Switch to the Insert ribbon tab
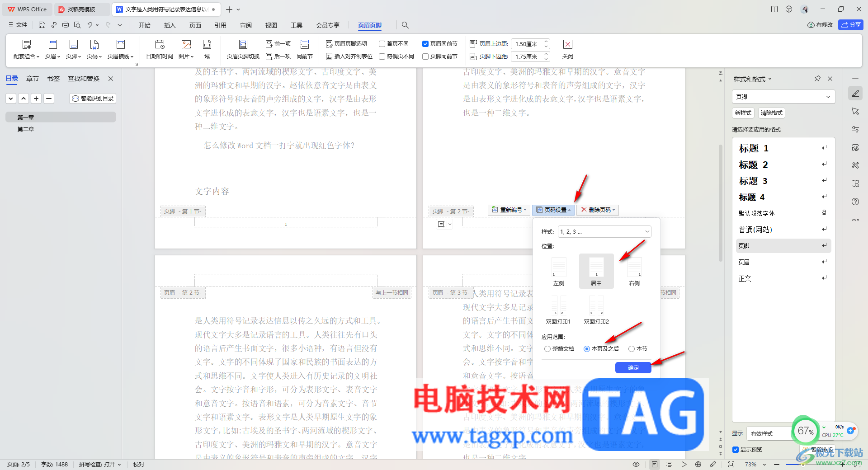 170,25
